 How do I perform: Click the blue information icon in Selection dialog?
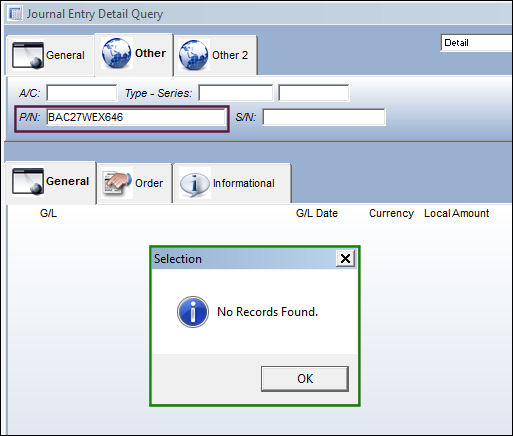point(193,312)
